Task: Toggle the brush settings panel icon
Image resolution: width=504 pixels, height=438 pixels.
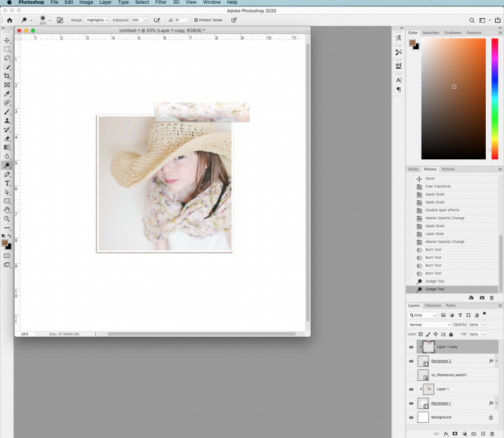Action: pos(60,20)
